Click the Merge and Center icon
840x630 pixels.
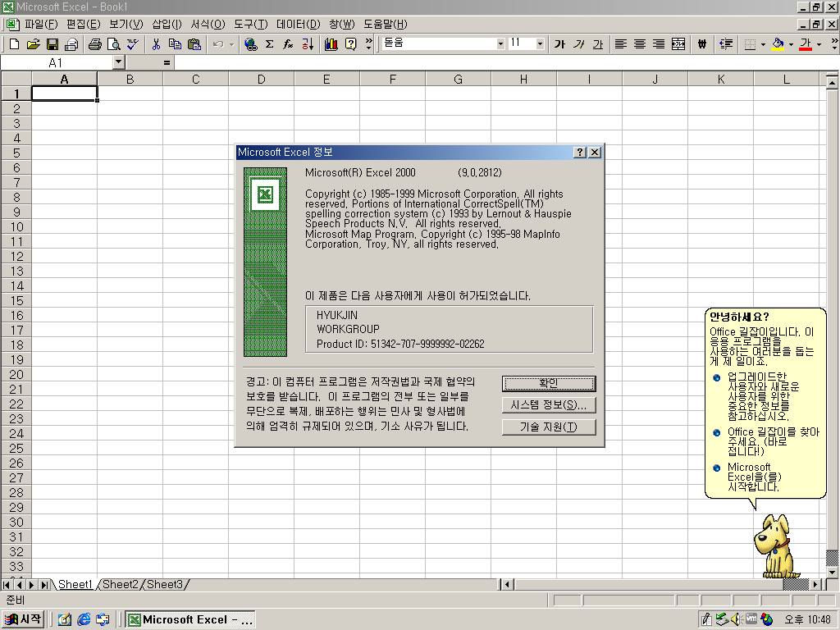click(x=678, y=44)
